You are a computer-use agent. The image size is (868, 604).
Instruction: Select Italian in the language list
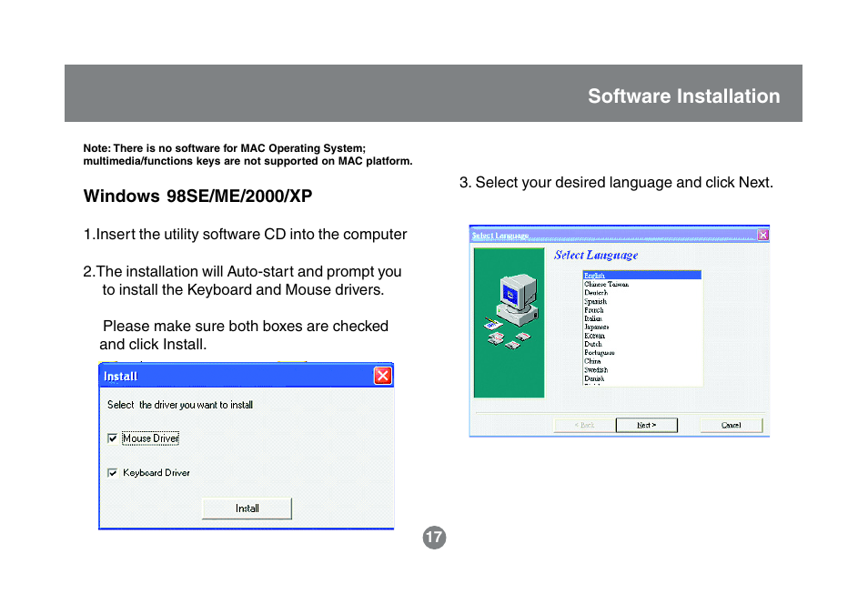click(642, 318)
